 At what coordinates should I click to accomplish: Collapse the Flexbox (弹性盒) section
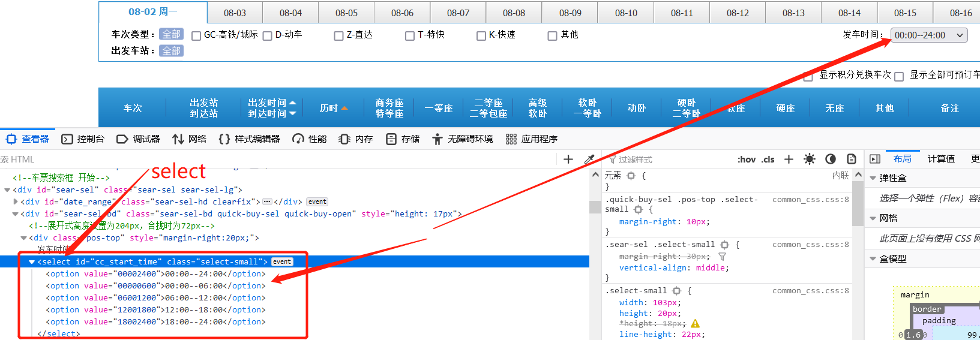pos(873,178)
